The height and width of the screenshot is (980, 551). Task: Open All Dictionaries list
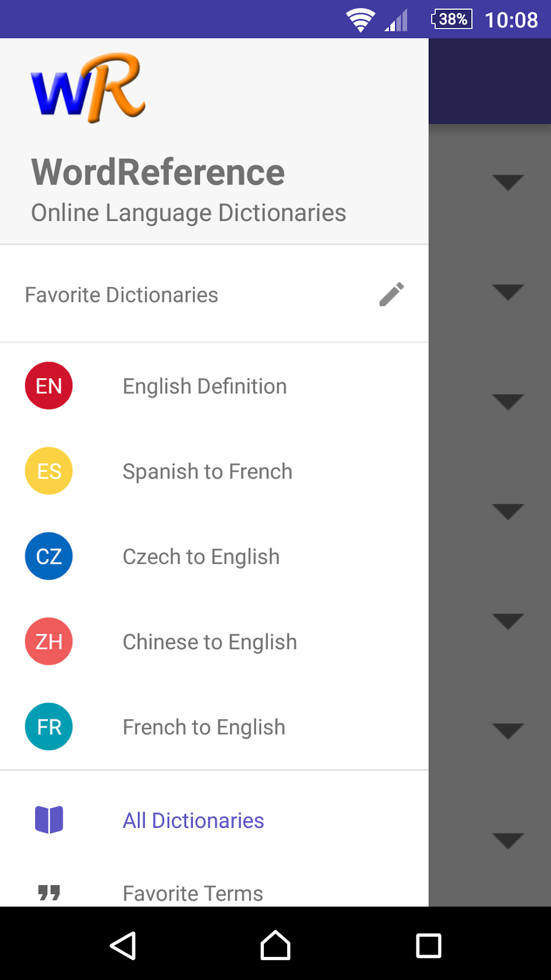pyautogui.click(x=193, y=821)
